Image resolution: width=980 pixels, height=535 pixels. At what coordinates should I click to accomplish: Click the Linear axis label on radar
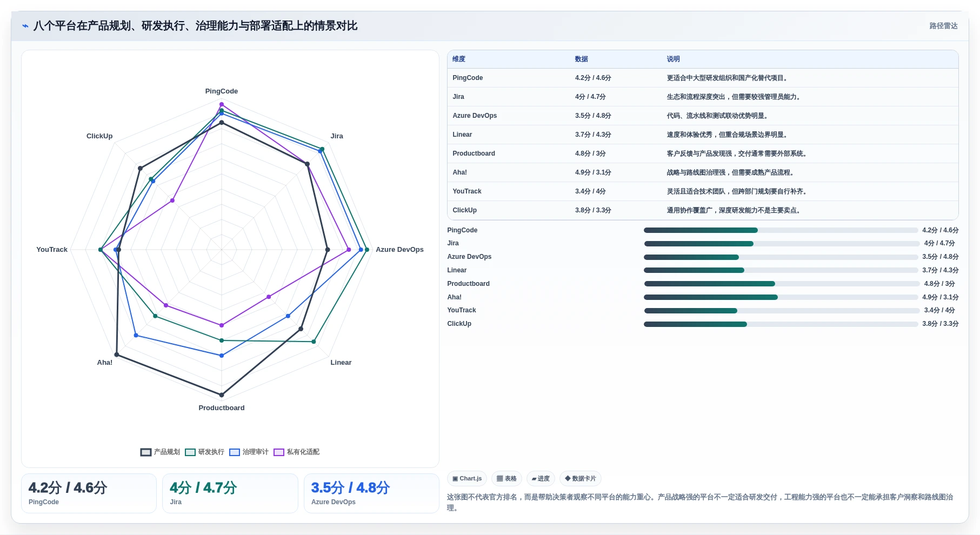click(x=341, y=363)
